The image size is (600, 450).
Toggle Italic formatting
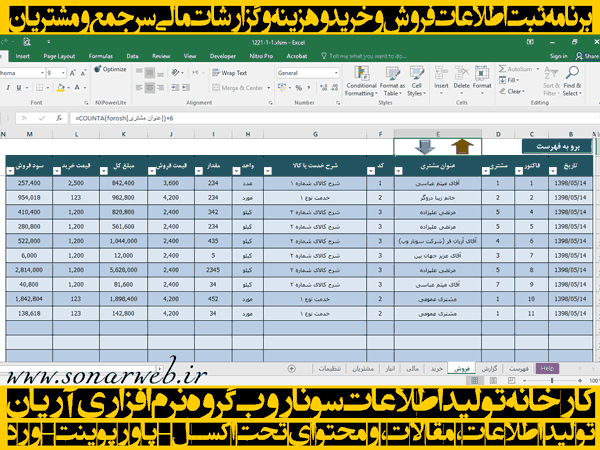coord(8,88)
